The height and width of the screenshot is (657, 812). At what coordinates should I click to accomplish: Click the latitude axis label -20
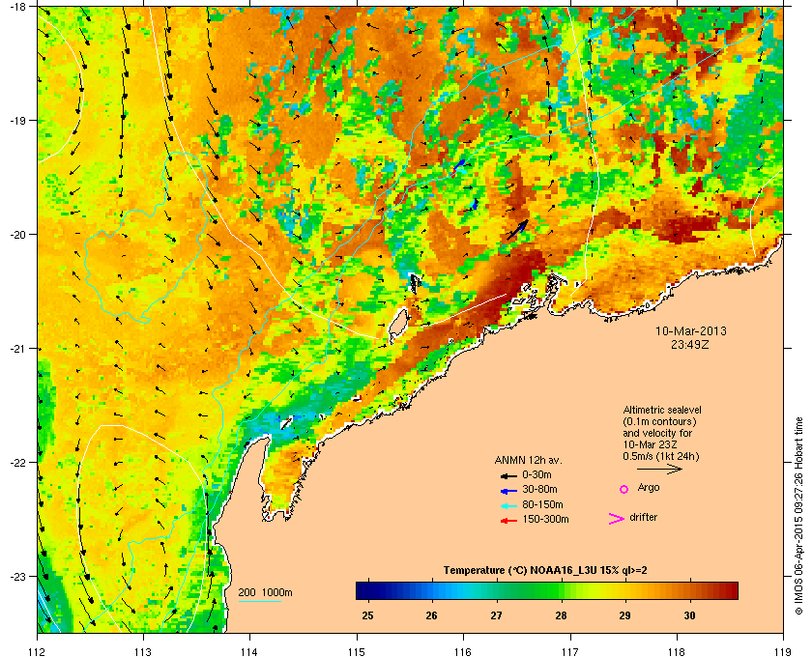pos(17,235)
